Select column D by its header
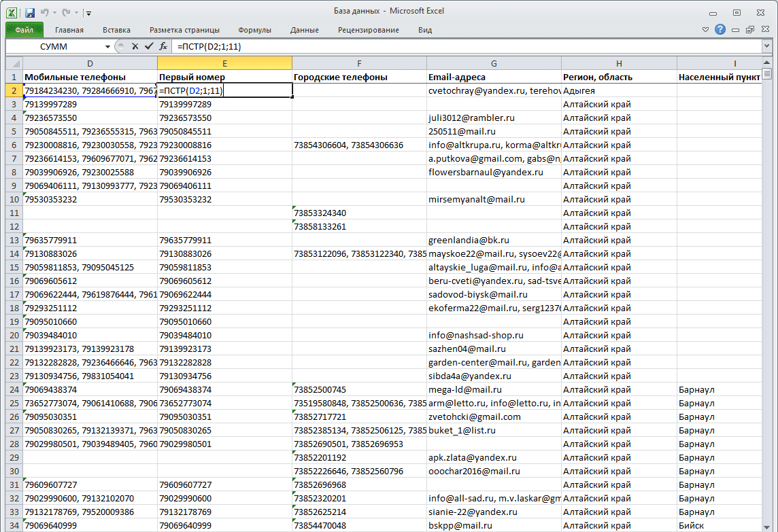This screenshot has height=532, width=778. click(90, 63)
